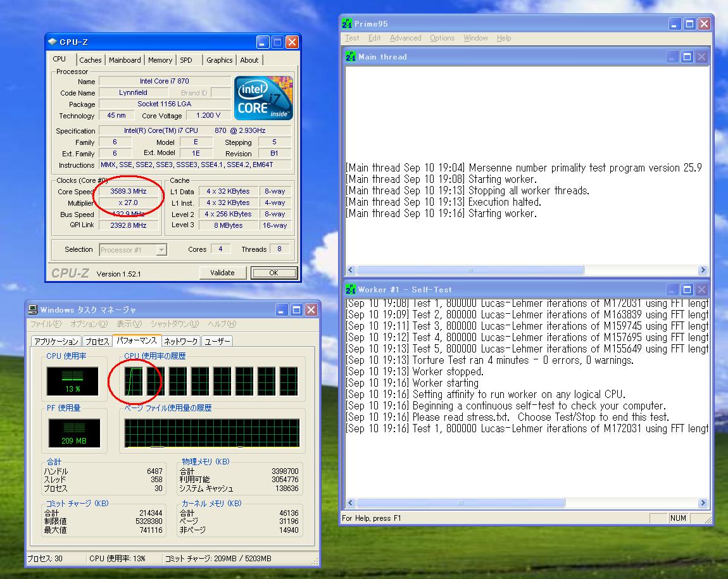Screen dimensions: 728x579
Task: Close the Worker #1 sub-window
Action: click(702, 290)
